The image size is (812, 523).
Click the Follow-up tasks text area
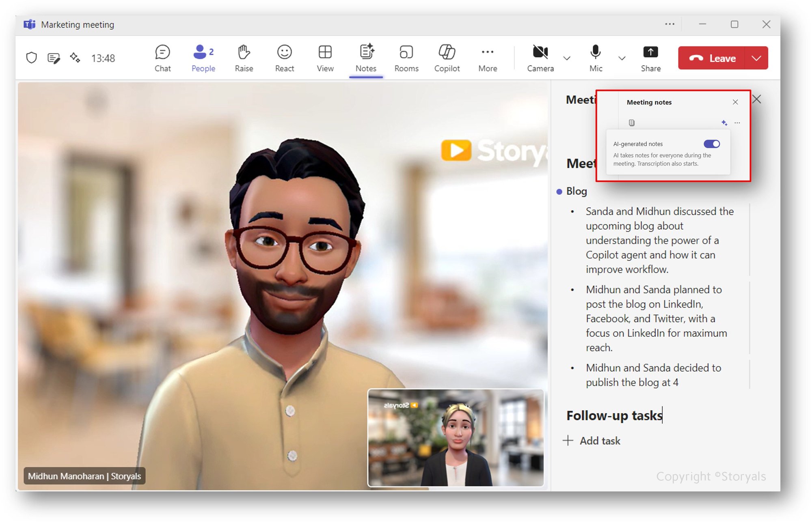613,415
